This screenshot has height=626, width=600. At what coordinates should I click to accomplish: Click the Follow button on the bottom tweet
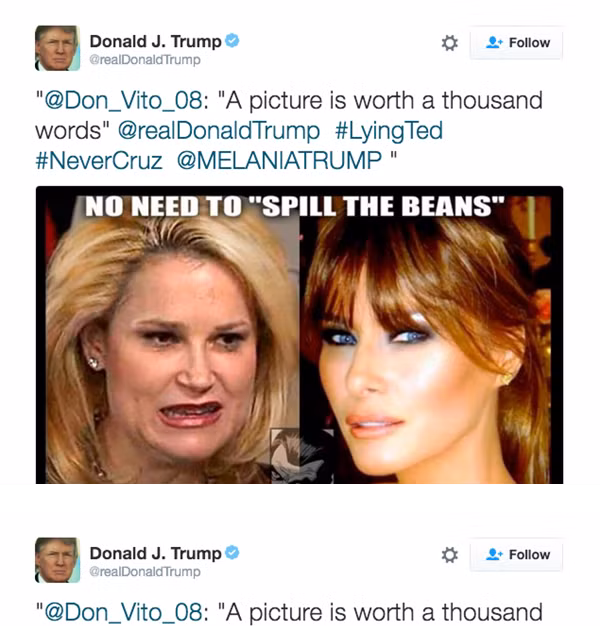516,555
